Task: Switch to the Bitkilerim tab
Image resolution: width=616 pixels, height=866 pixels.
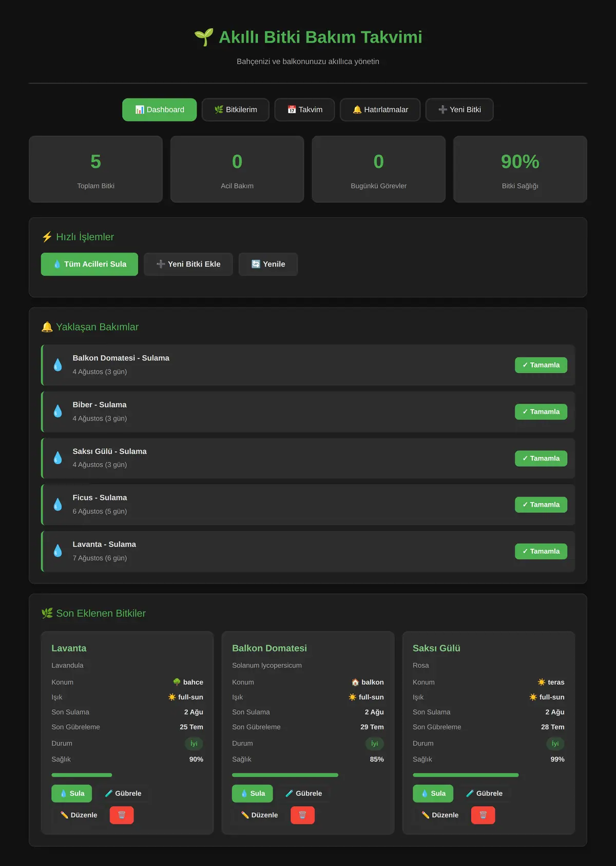Action: pyautogui.click(x=236, y=110)
